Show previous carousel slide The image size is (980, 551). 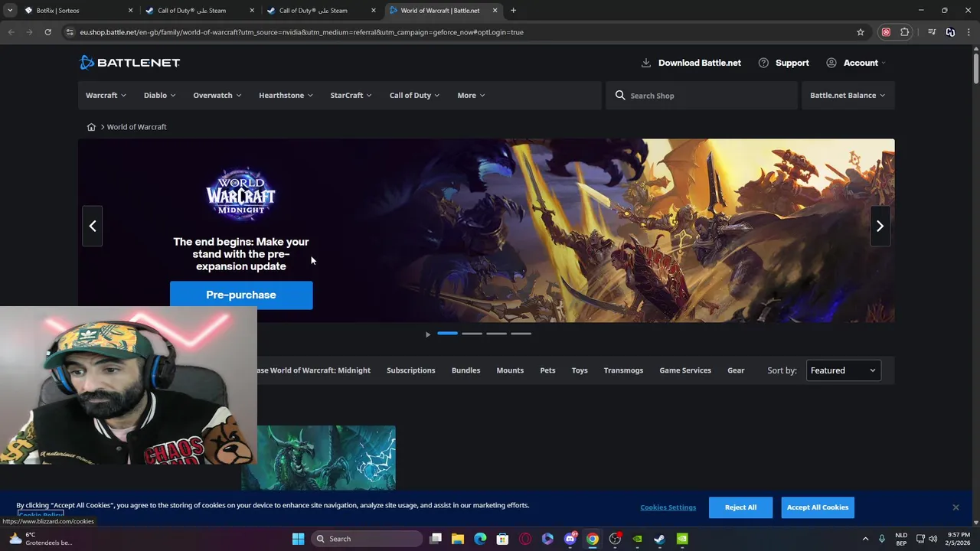pyautogui.click(x=93, y=226)
